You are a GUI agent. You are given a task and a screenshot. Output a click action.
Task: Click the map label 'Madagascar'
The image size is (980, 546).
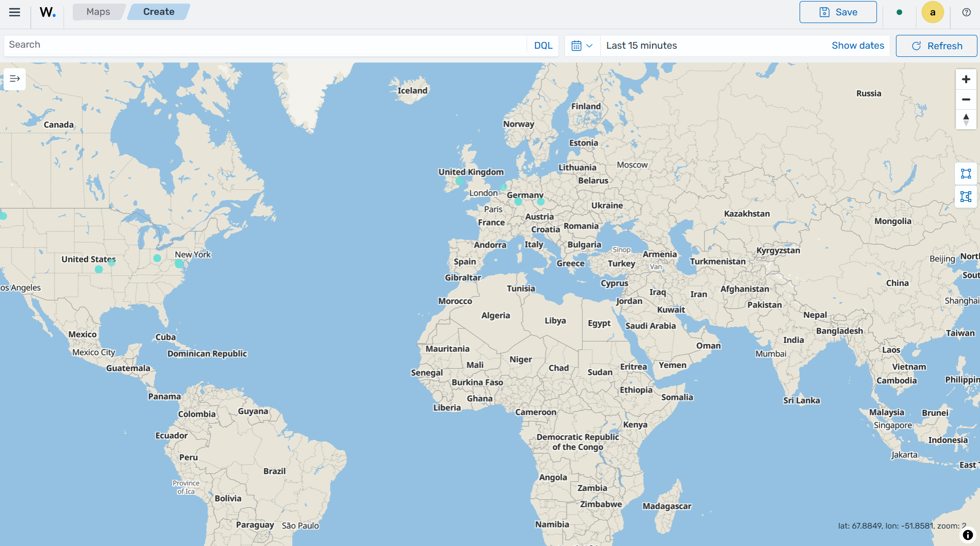coord(666,507)
